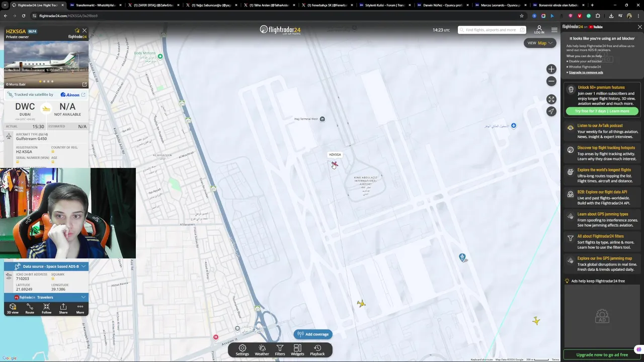Reload the page in browser
Viewport: 644px width, 362px height.
(23, 16)
